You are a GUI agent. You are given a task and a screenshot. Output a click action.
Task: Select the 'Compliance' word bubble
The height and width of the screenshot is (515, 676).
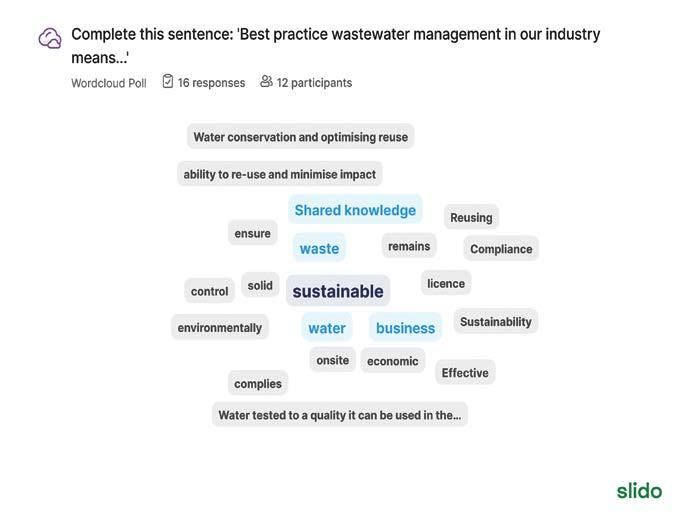coord(501,249)
